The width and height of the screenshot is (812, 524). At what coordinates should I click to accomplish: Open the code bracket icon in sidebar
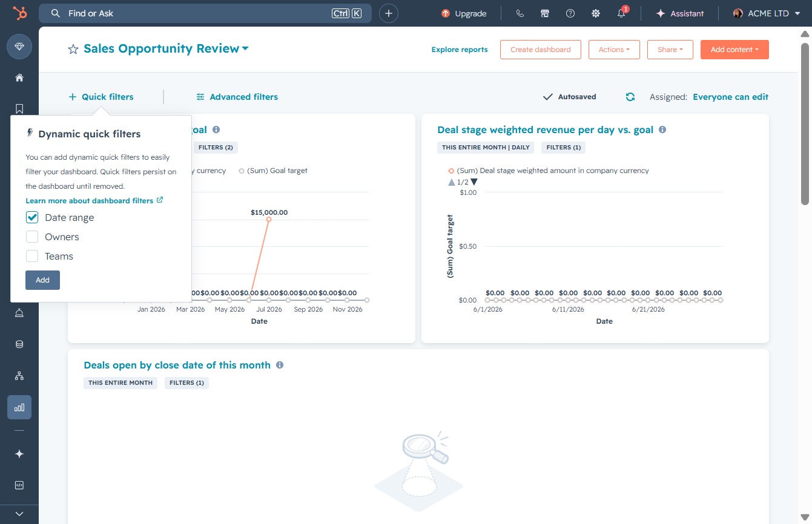click(19, 485)
